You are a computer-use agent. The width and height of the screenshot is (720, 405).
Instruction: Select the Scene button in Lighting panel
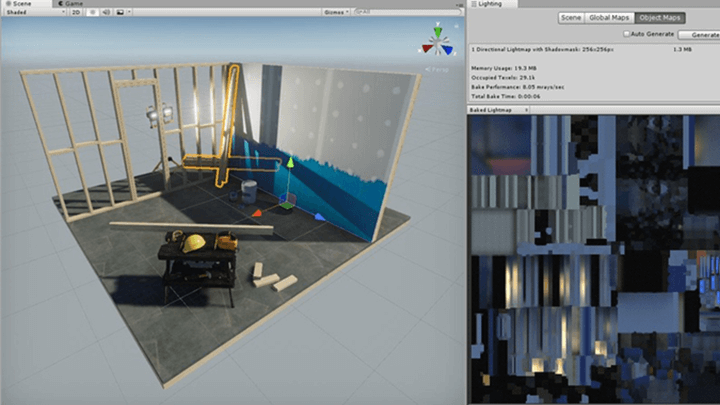pos(571,17)
